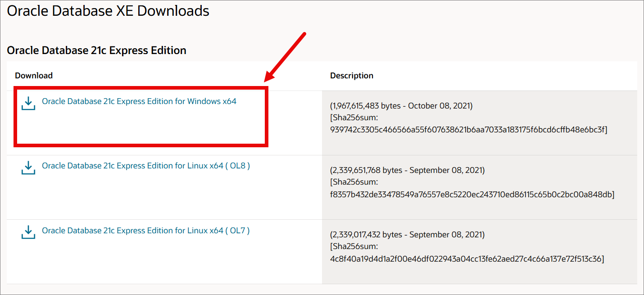This screenshot has height=295, width=644.
Task: Click the Windows Sha256 hash starting 939742c3305c
Action: pyautogui.click(x=469, y=130)
